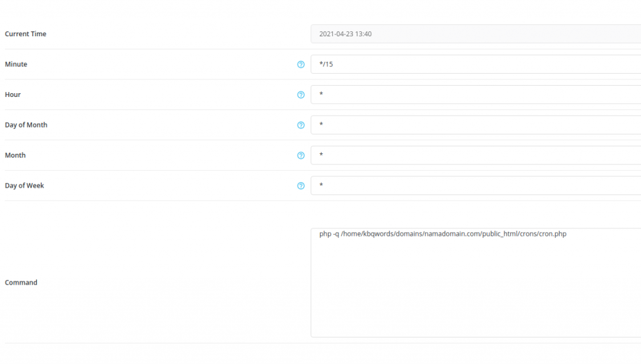This screenshot has height=364, width=641.
Task: View the Minute field tooltip icon
Action: 300,64
